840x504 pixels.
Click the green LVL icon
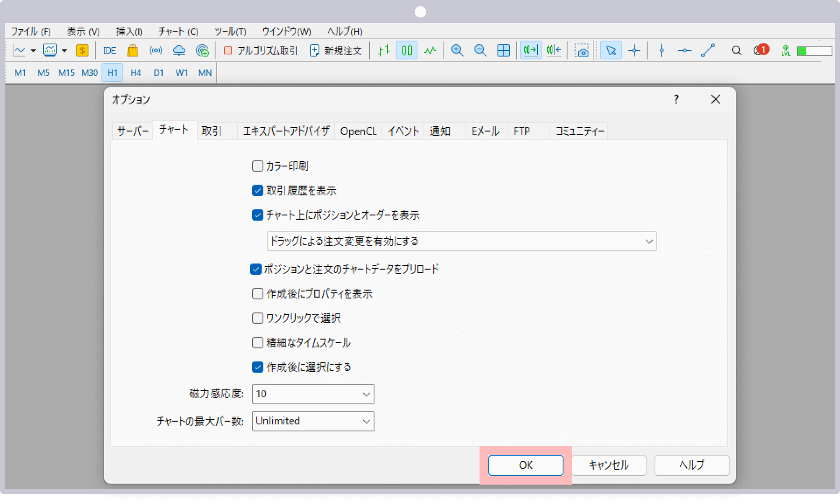(x=786, y=51)
